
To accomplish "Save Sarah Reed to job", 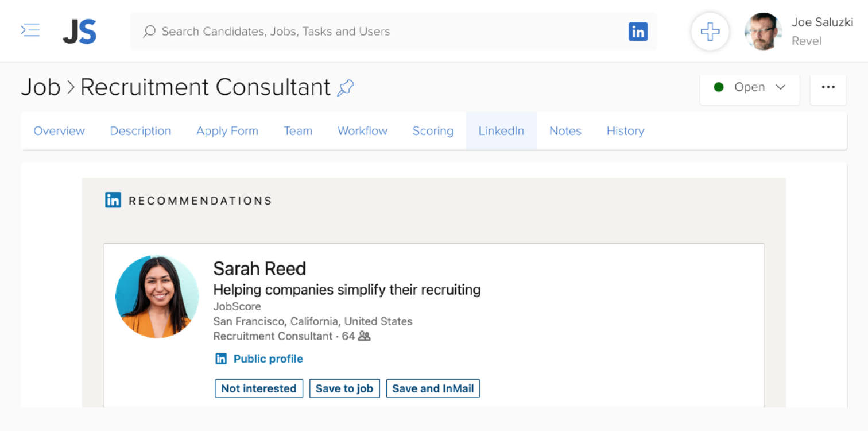I will point(344,388).
